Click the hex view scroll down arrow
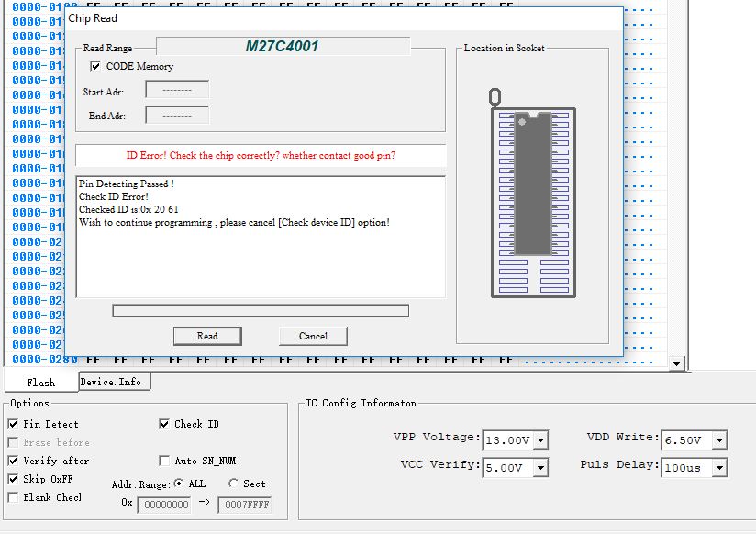 676,364
